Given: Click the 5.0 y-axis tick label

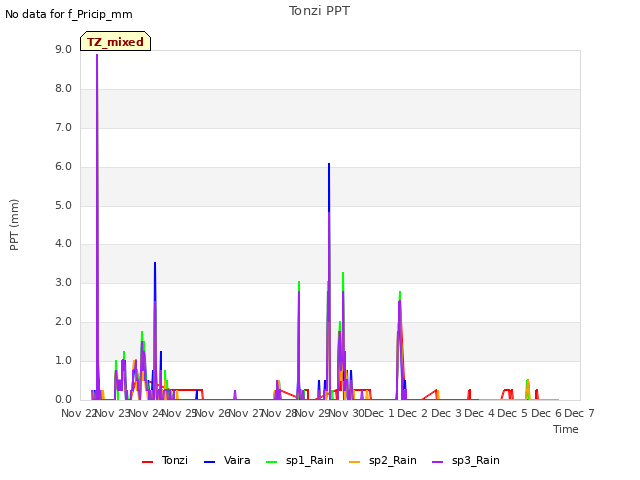Looking at the screenshot, I should [x=63, y=205].
